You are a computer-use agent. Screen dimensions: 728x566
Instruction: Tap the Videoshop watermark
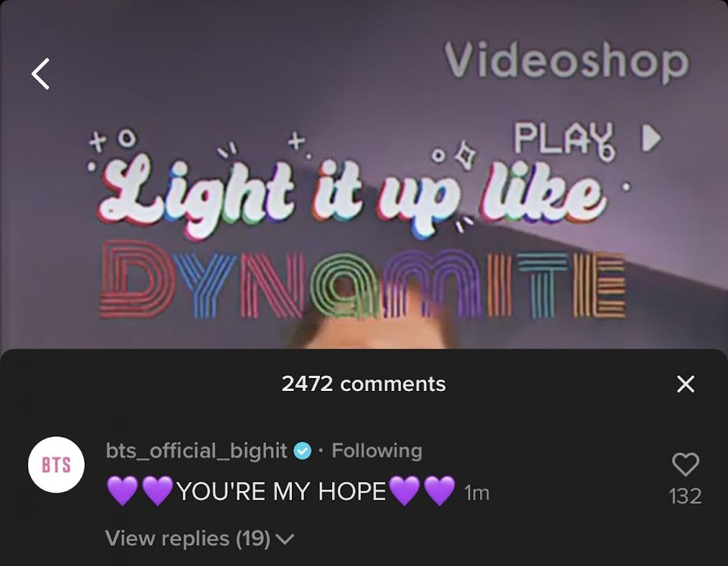point(566,61)
